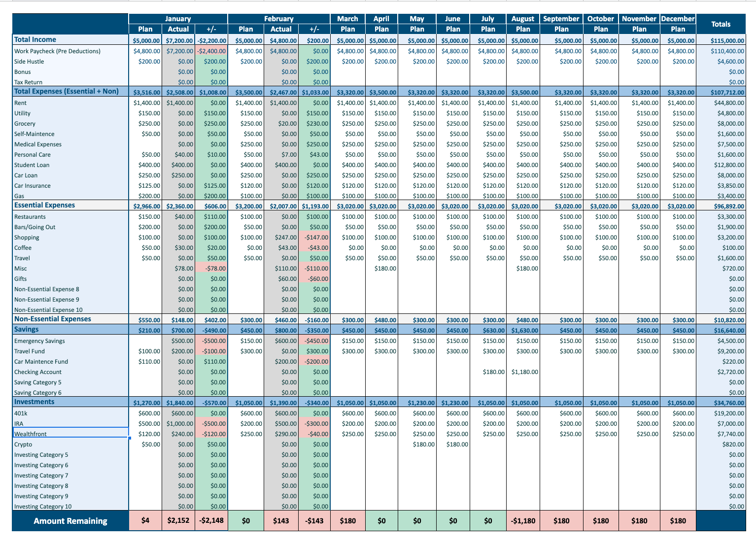
Task: Click the Car Maintence Fund label
Action: (41, 362)
